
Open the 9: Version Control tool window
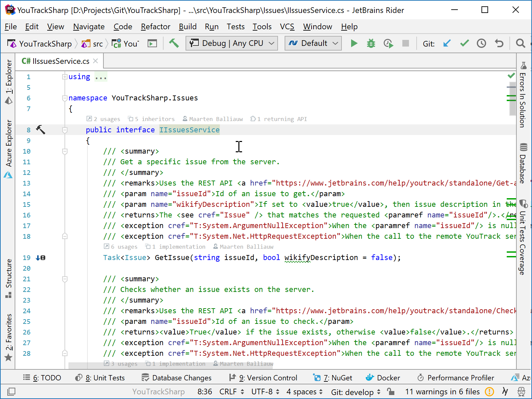tap(263, 378)
